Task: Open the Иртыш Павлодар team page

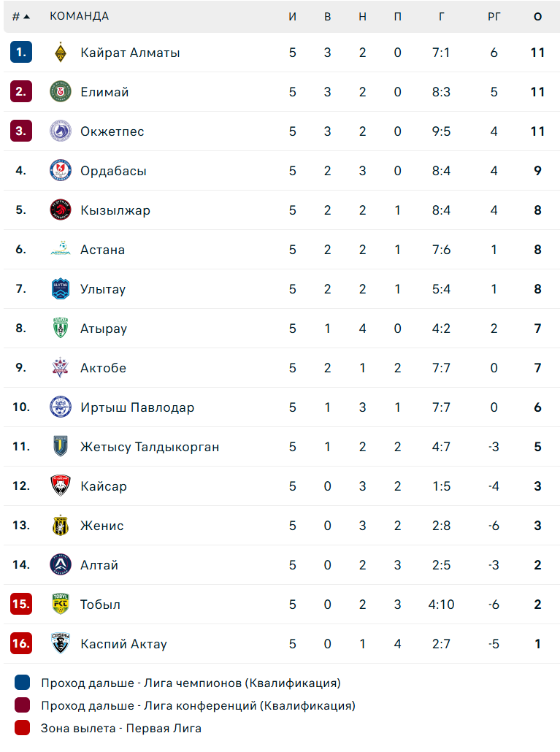Action: click(x=137, y=407)
